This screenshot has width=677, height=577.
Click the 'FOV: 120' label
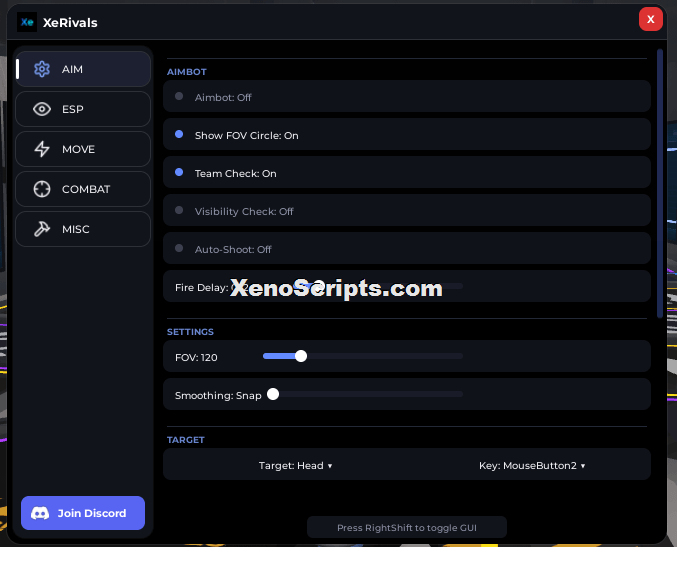[x=196, y=358]
